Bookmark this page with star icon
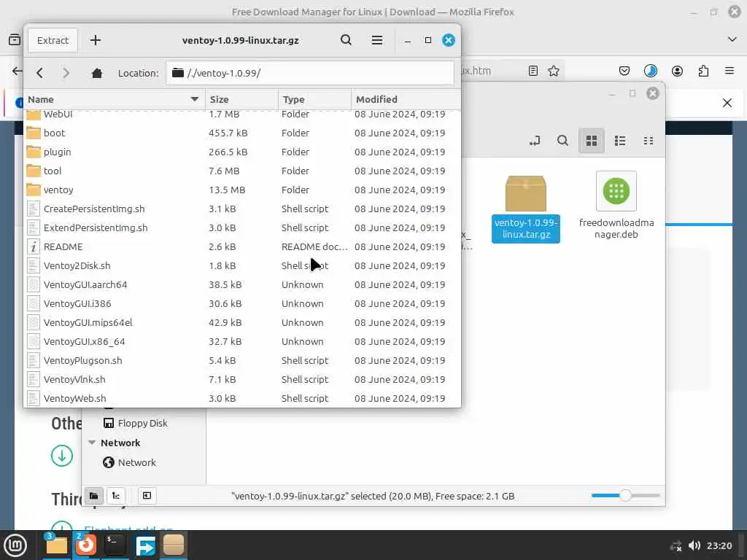This screenshot has height=560, width=747. (554, 71)
